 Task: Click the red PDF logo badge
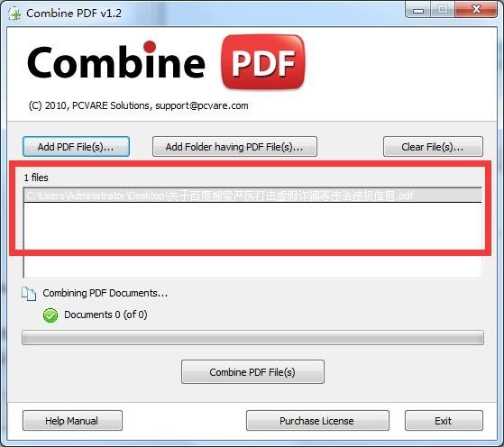tap(263, 62)
